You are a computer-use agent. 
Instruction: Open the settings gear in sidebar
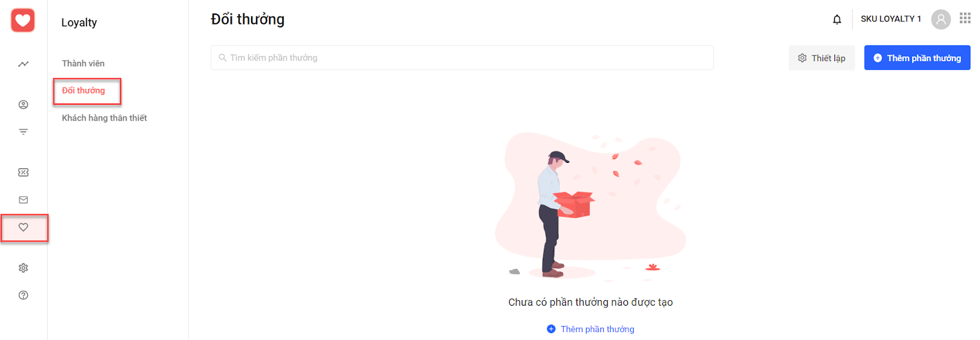point(23,268)
